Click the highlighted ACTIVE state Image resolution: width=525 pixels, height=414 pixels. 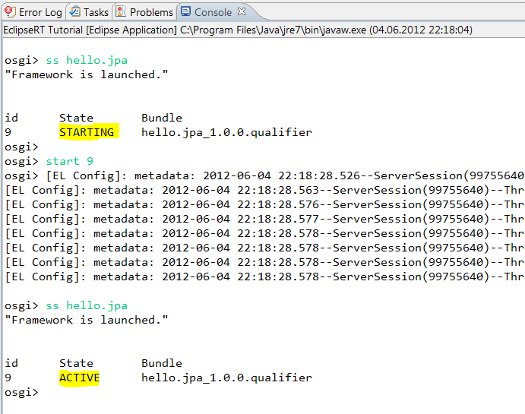[x=79, y=378]
